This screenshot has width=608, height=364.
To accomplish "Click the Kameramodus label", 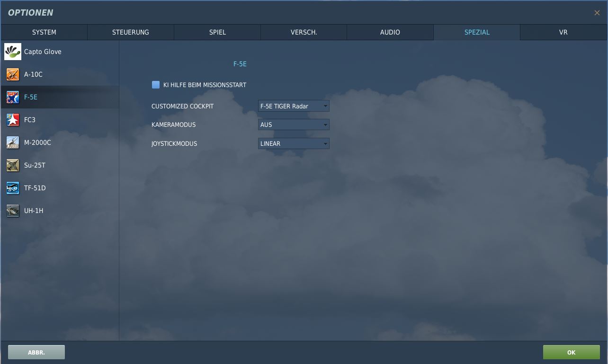I will click(173, 124).
